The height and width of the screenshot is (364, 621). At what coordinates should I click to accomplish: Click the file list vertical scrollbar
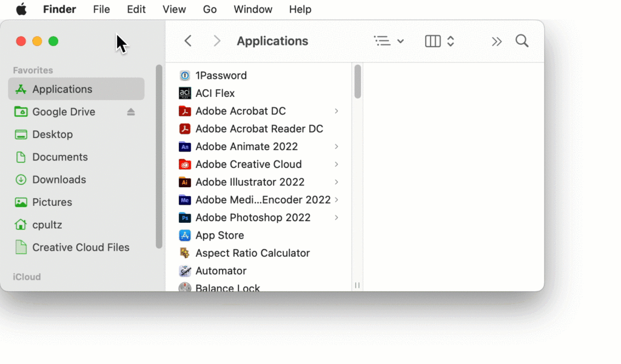point(358,82)
